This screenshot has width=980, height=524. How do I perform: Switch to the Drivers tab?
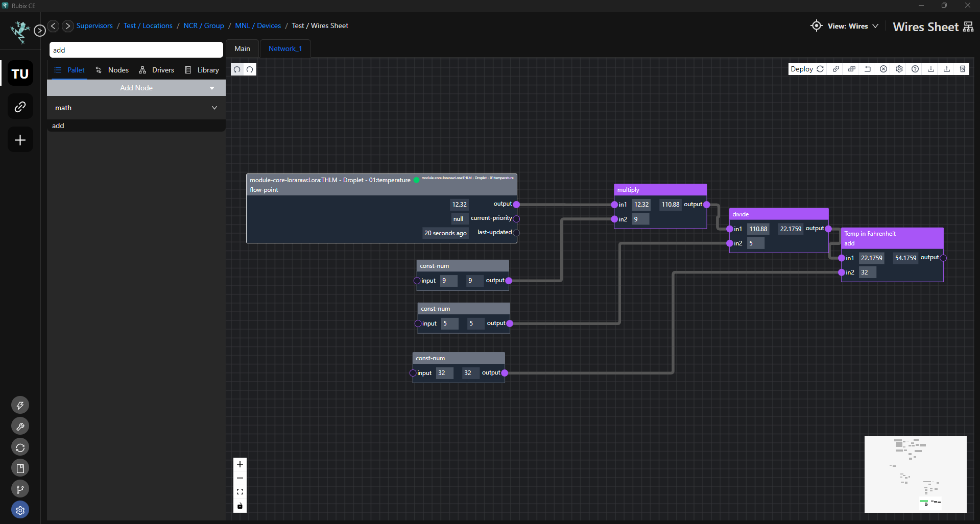[x=157, y=70]
